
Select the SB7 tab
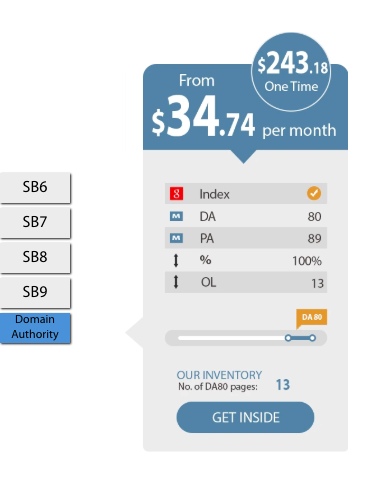(x=35, y=222)
